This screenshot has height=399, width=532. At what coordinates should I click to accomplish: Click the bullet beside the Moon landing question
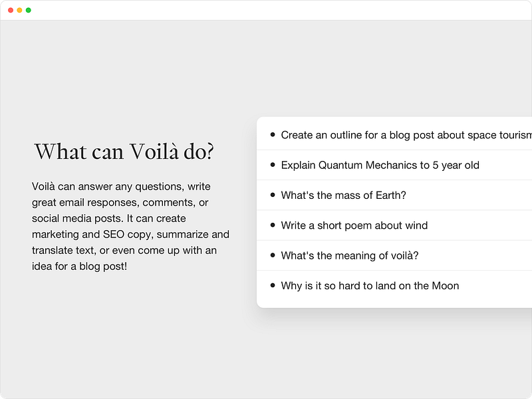coord(272,284)
